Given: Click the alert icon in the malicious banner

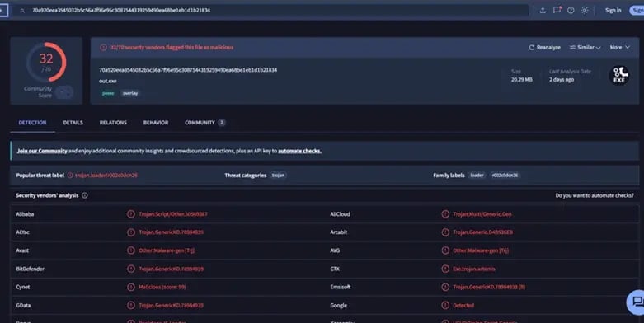Looking at the screenshot, I should [x=104, y=48].
